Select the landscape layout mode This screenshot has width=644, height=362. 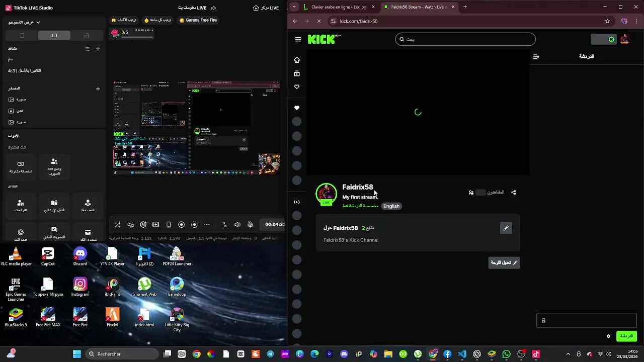[x=54, y=36]
